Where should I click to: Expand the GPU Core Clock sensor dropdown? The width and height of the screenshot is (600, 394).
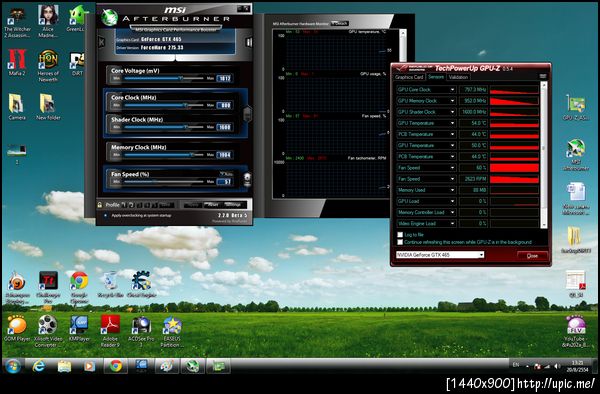[x=452, y=90]
